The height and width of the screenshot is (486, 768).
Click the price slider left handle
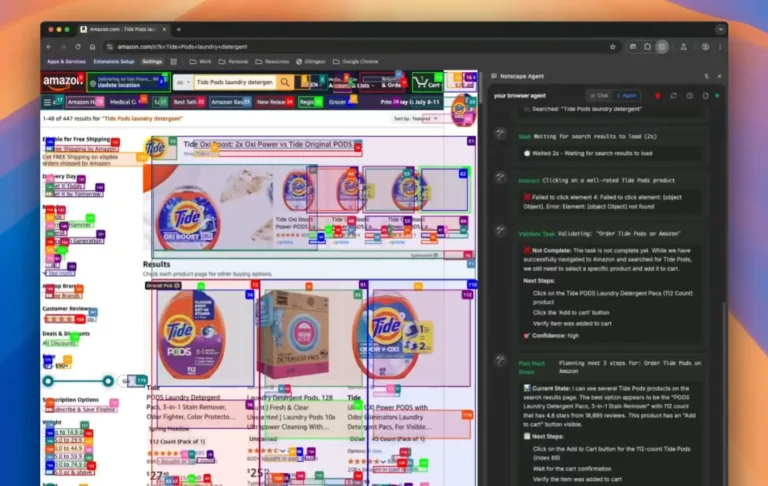[x=48, y=381]
